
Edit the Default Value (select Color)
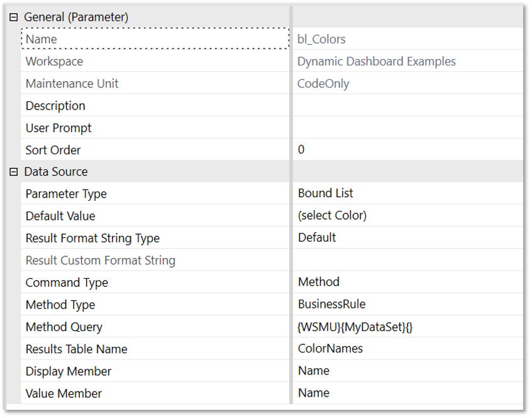pyautogui.click(x=409, y=215)
